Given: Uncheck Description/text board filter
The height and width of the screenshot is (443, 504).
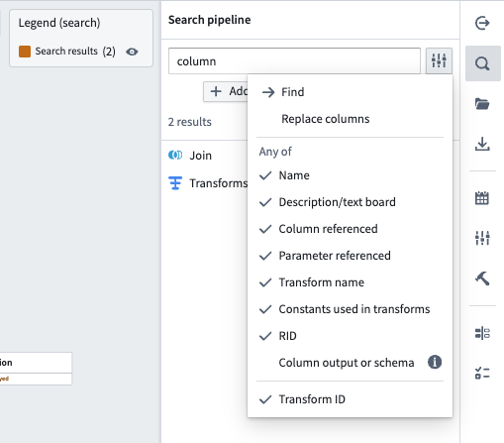Looking at the screenshot, I should pyautogui.click(x=350, y=202).
